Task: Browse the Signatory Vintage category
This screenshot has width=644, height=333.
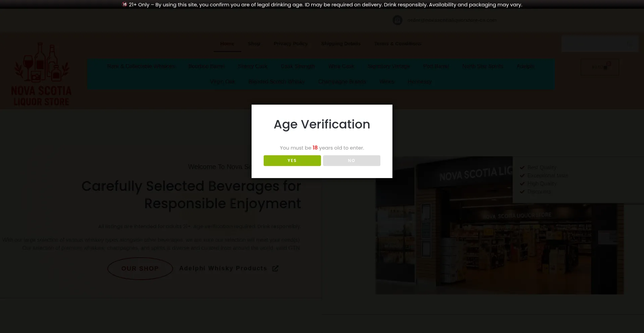Action: click(389, 66)
